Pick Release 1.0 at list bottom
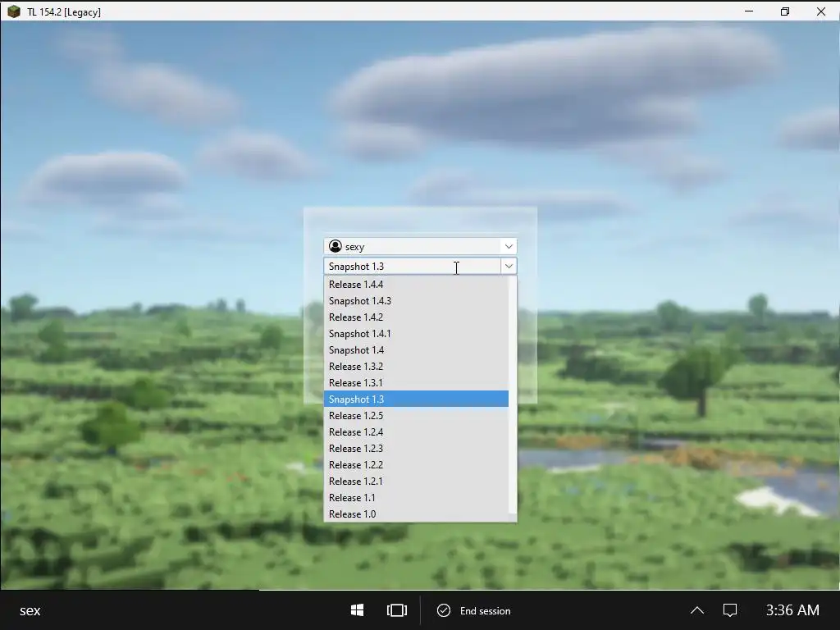The height and width of the screenshot is (630, 840). (x=416, y=514)
